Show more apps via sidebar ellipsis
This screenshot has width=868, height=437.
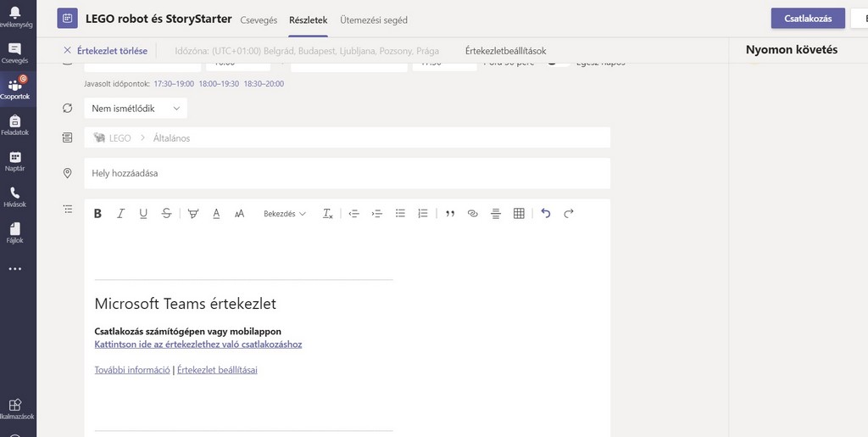(15, 269)
